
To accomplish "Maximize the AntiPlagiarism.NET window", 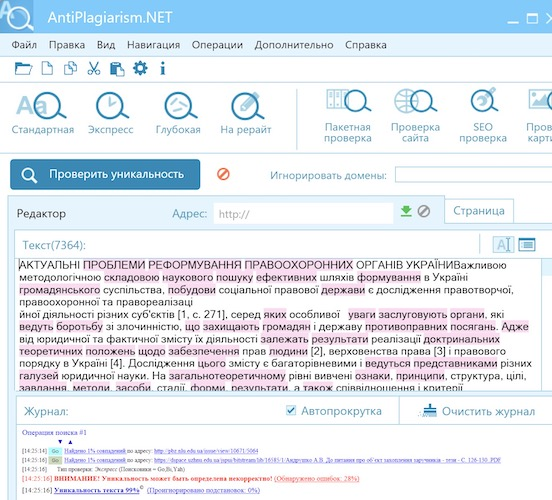I will [532, 18].
